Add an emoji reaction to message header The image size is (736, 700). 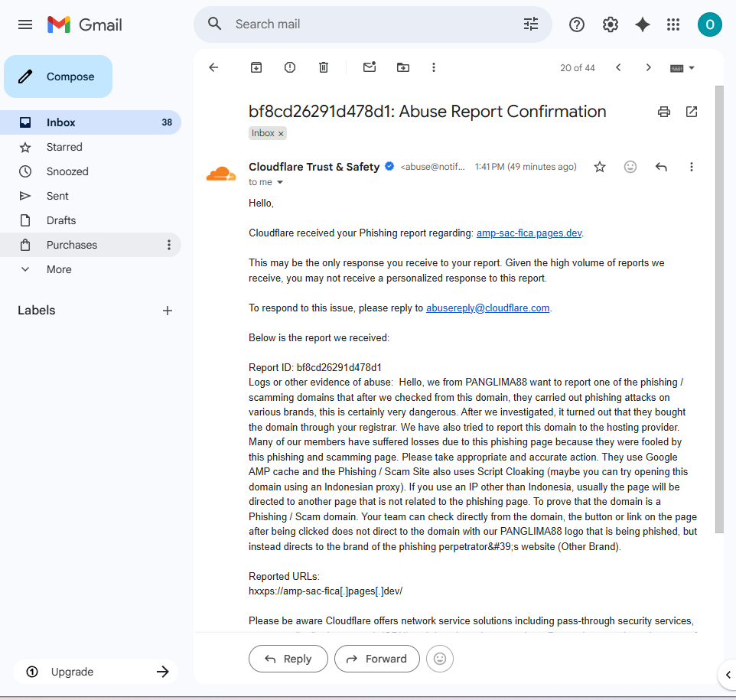[630, 167]
